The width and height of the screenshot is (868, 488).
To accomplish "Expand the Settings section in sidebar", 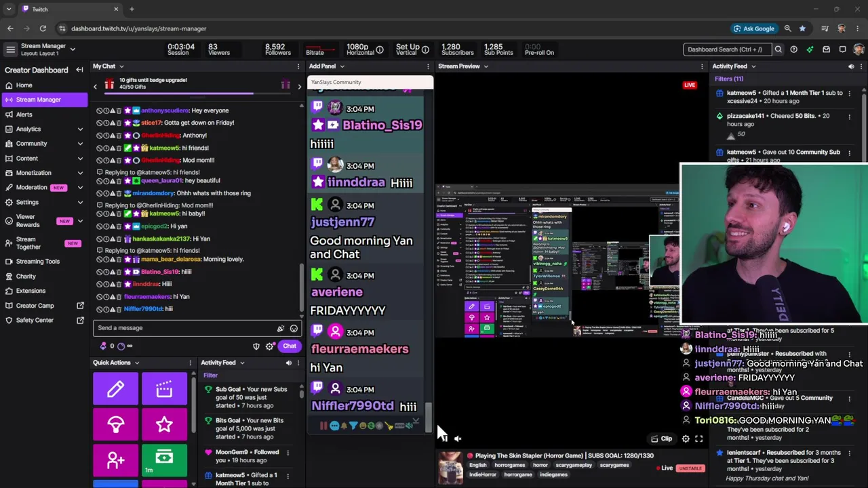I will (44, 202).
